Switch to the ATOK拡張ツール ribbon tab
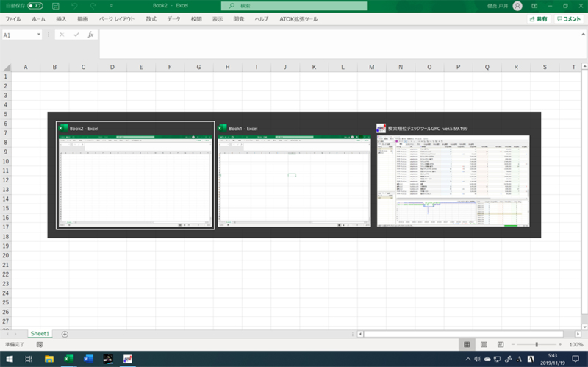Image resolution: width=588 pixels, height=367 pixels. click(x=298, y=19)
